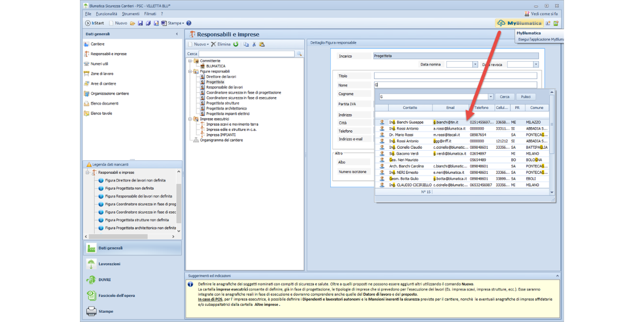The width and height of the screenshot is (644, 322).
Task: Click the Cerca button in the contact popup
Action: 504,97
